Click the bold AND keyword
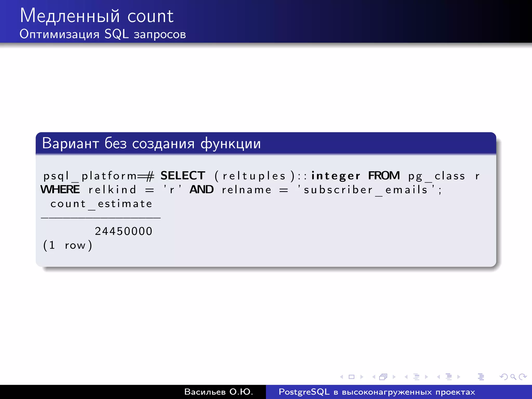The height and width of the screenshot is (399, 532). 202,189
